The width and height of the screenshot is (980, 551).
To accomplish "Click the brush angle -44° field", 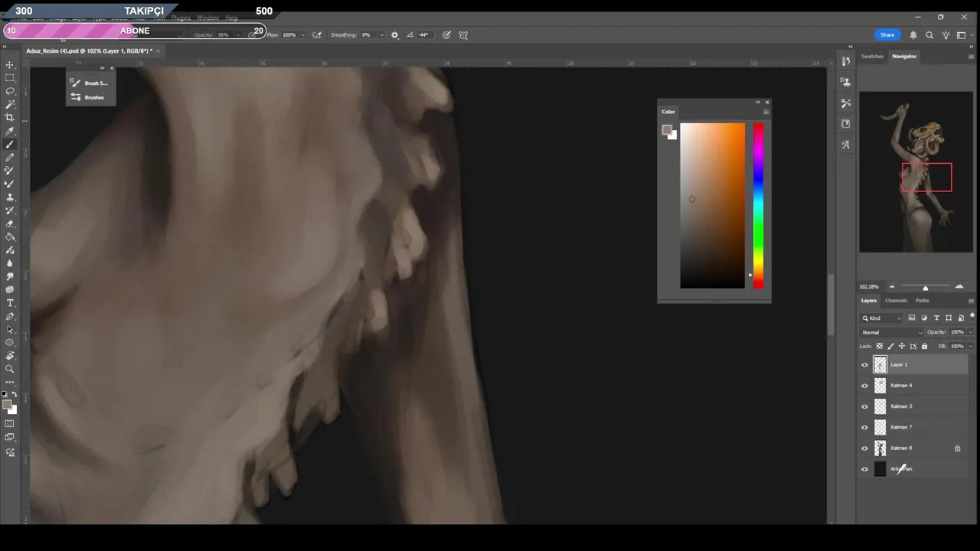I will coord(423,35).
